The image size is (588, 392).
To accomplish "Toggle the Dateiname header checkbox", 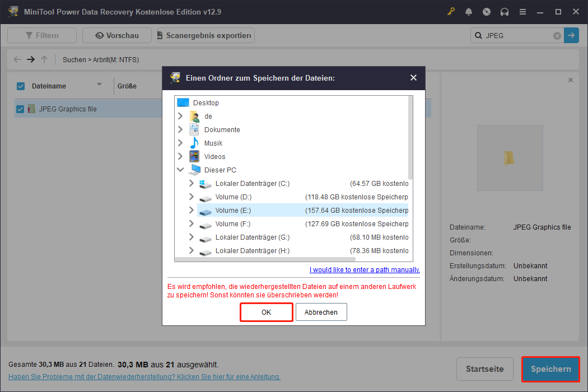I will click(21, 86).
